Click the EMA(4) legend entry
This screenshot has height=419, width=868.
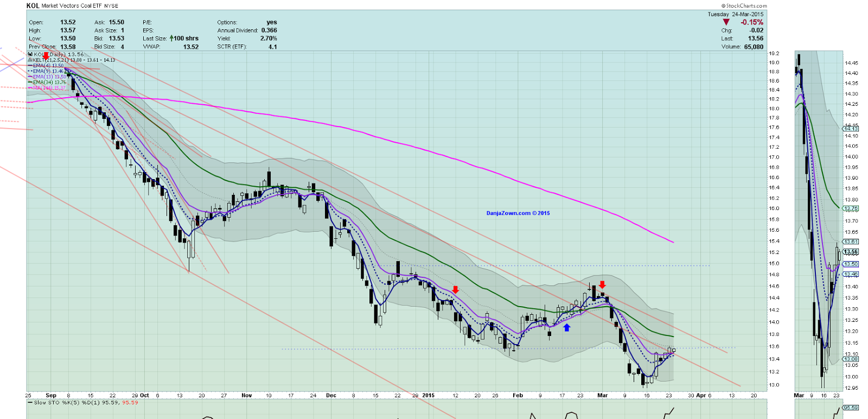46,66
